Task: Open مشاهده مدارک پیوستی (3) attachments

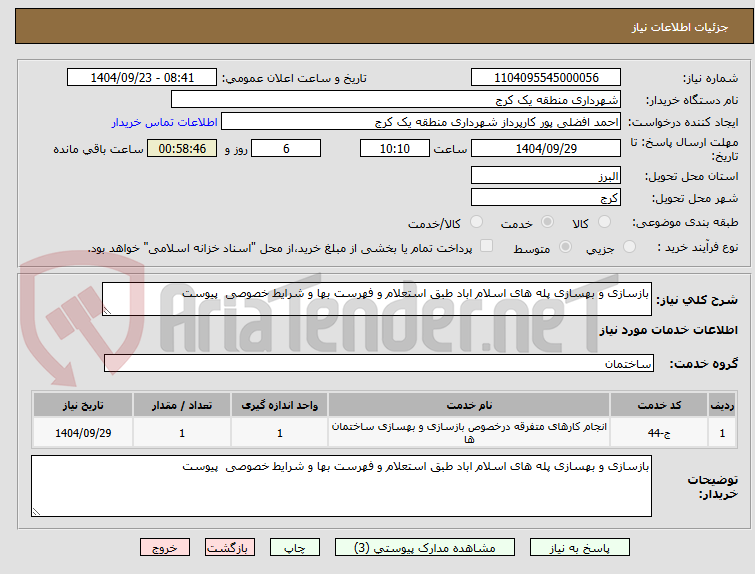Action: click(425, 548)
